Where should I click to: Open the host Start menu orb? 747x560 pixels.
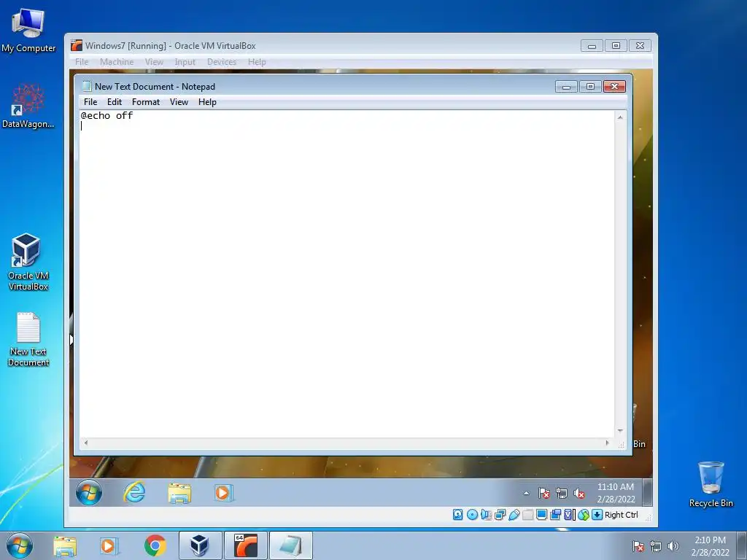(x=20, y=545)
